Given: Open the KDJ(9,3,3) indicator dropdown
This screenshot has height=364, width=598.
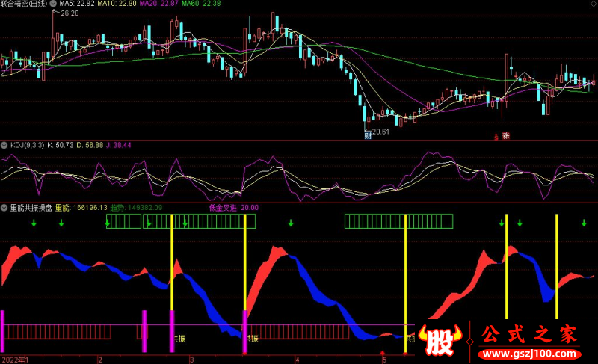Looking at the screenshot, I should (x=4, y=144).
